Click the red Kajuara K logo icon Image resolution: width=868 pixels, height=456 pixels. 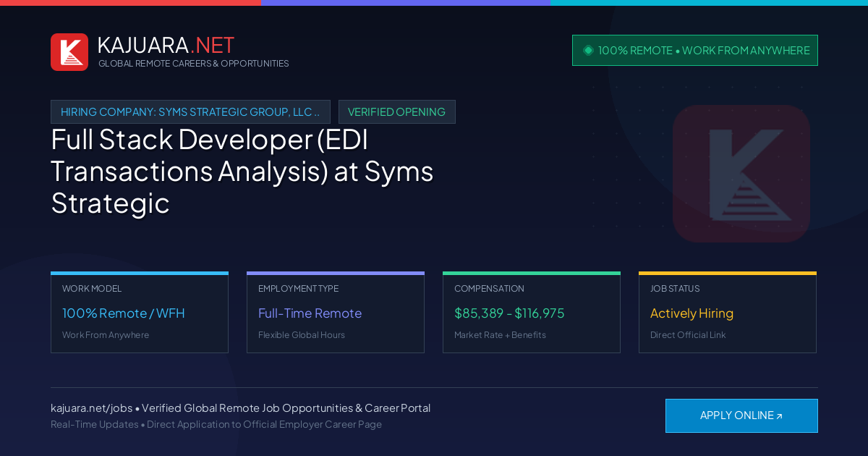tap(69, 52)
